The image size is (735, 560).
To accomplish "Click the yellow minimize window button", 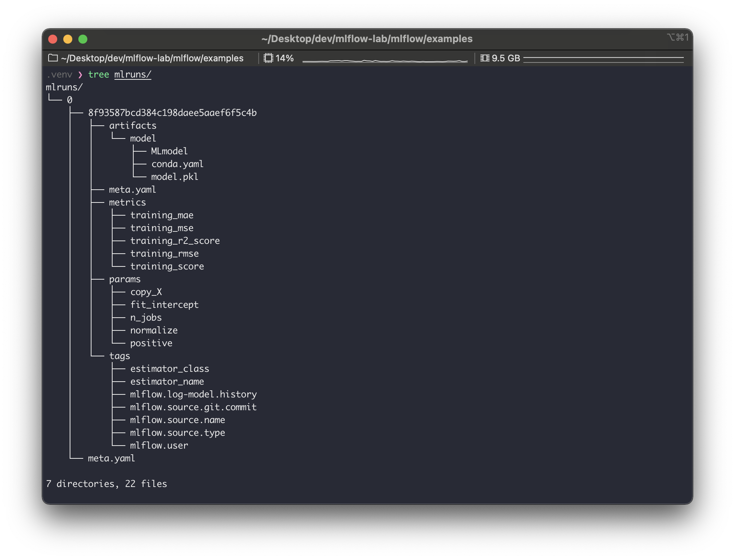I will click(x=68, y=39).
